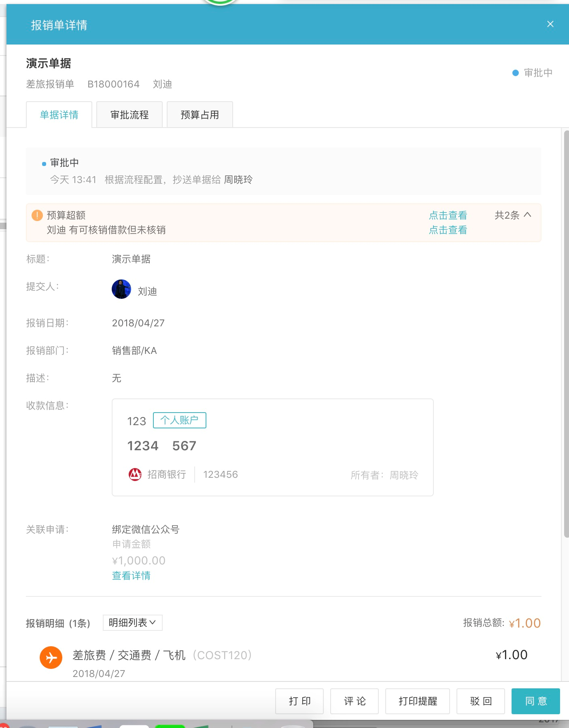Click the 评论 comment button
Screen dimensions: 569x728
click(x=355, y=701)
